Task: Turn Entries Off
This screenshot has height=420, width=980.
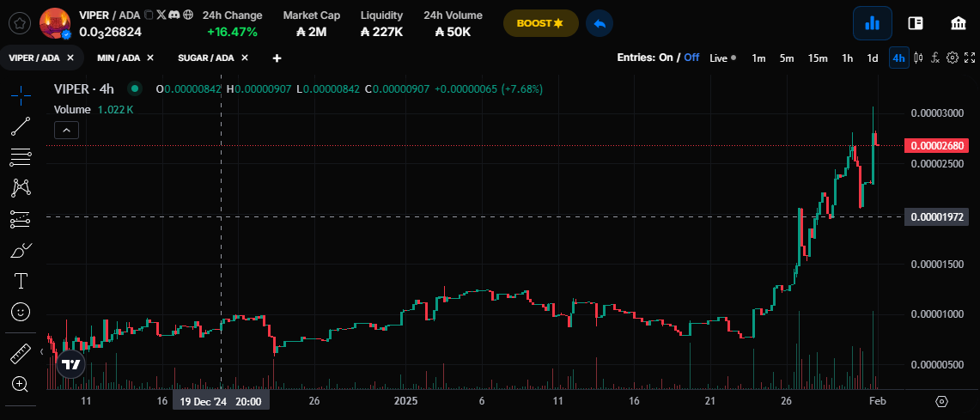Action: click(691, 58)
